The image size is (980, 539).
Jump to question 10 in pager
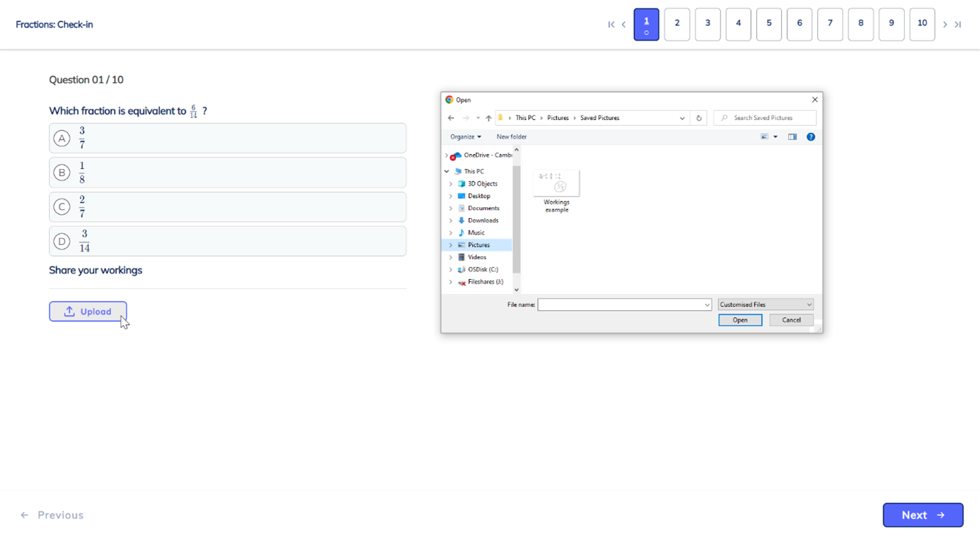[x=922, y=24]
